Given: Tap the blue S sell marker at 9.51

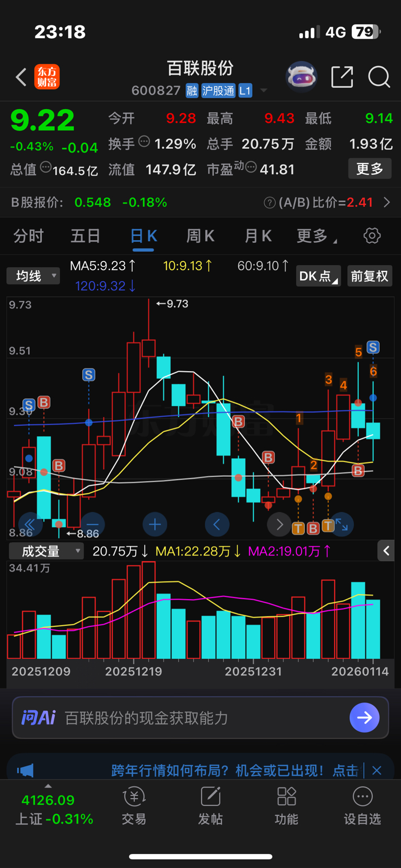Looking at the screenshot, I should click(373, 347).
